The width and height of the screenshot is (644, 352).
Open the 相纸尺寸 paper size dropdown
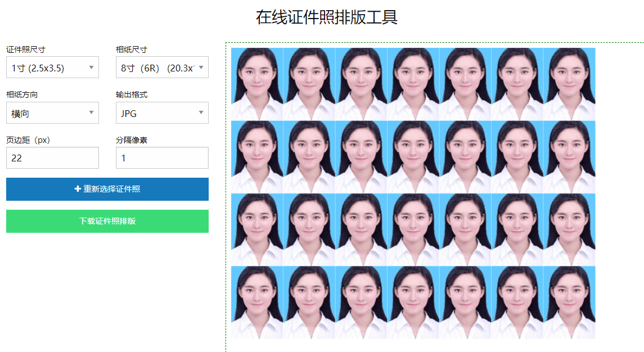pyautogui.click(x=162, y=67)
